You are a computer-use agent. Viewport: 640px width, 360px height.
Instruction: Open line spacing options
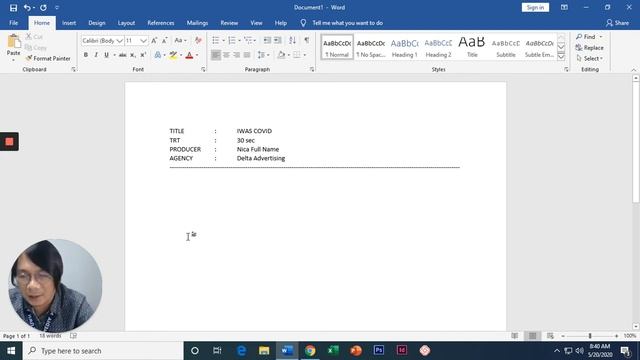click(x=263, y=55)
